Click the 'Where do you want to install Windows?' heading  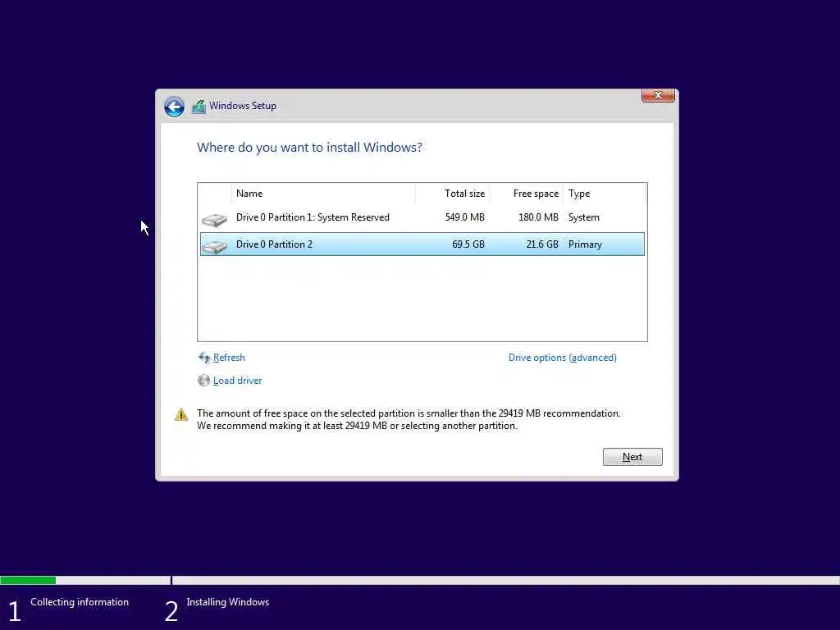coord(309,148)
